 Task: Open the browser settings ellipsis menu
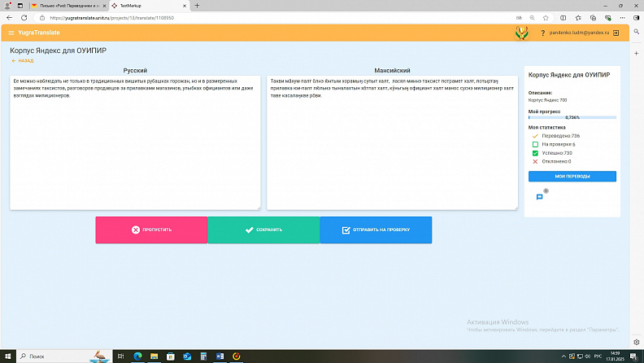(x=623, y=18)
